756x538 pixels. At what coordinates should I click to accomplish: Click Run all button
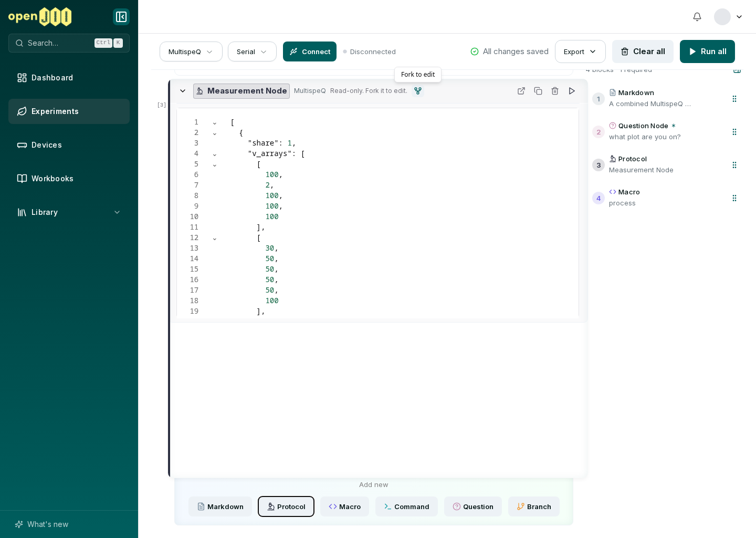click(707, 51)
